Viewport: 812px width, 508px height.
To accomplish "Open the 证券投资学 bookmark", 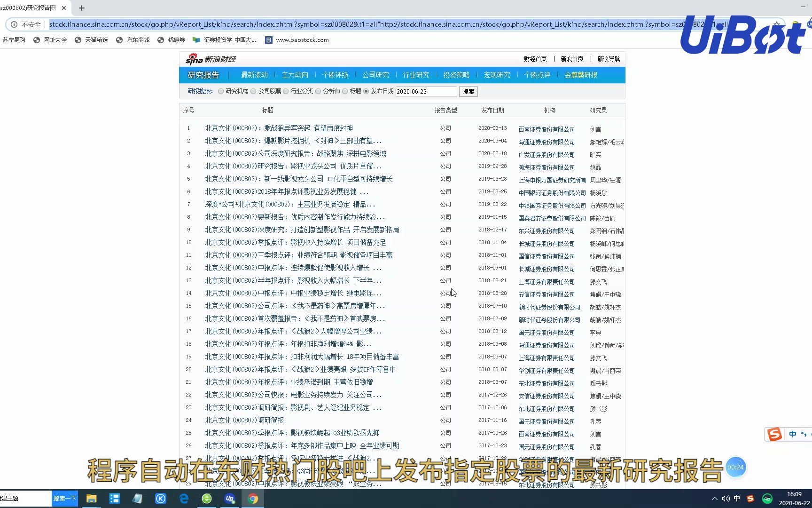I will pos(225,40).
